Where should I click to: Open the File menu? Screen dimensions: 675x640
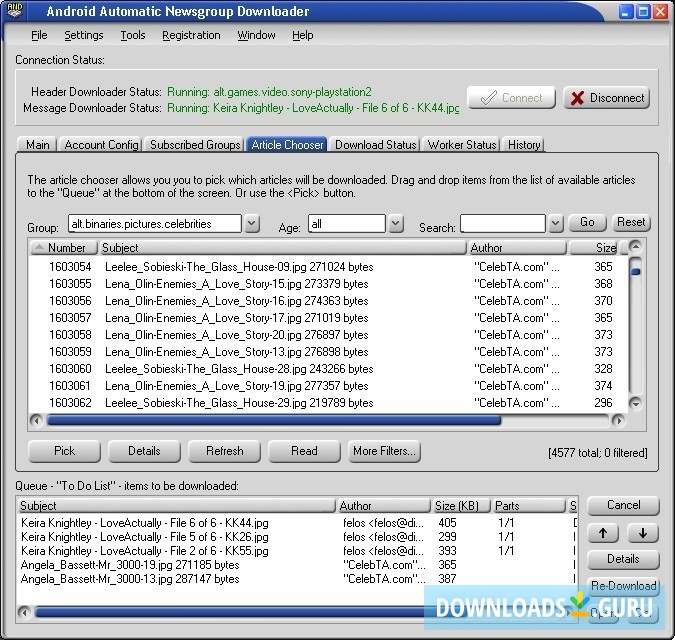39,35
